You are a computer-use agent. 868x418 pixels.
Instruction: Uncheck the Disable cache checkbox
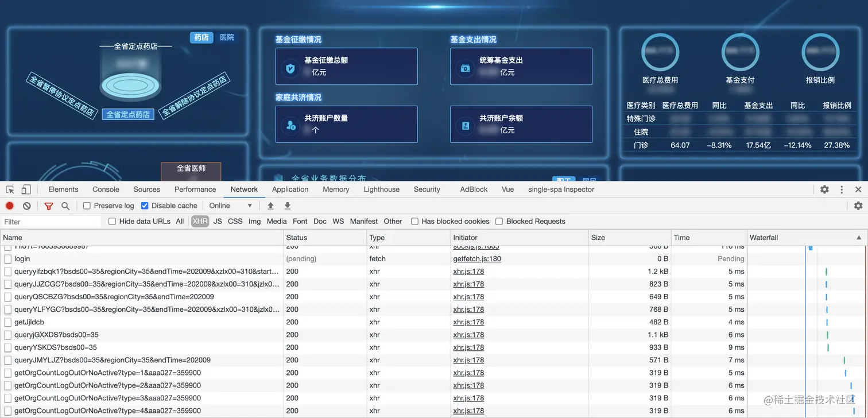click(x=145, y=206)
